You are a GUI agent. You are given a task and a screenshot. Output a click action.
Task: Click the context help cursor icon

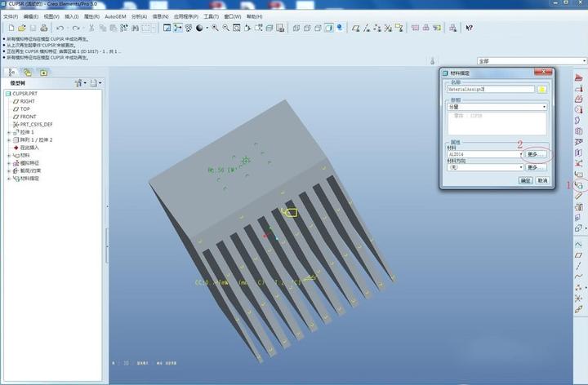pos(469,28)
